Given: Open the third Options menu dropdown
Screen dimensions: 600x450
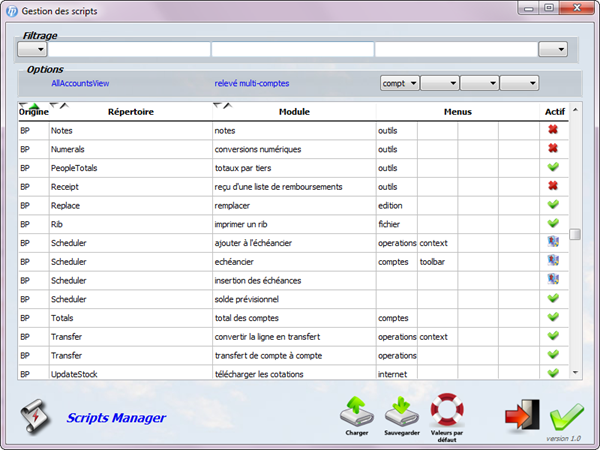Looking at the screenshot, I should 479,83.
